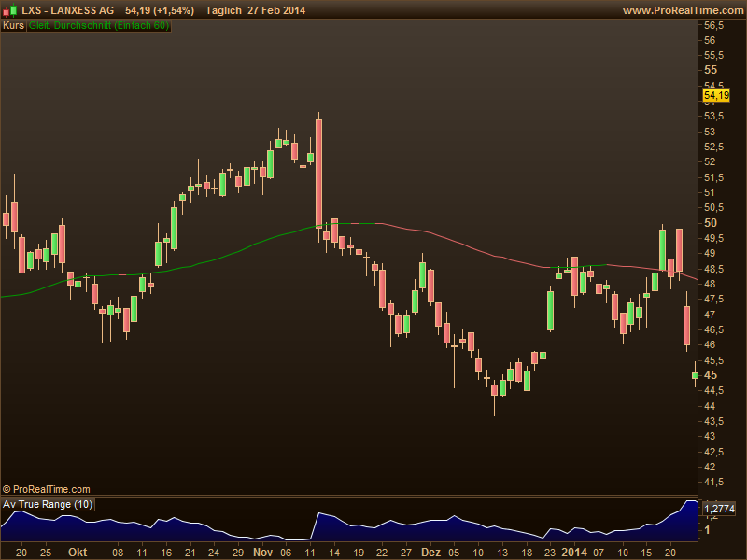The image size is (747, 560).
Task: Click 53,5 on the price axis
Action: click(713, 116)
